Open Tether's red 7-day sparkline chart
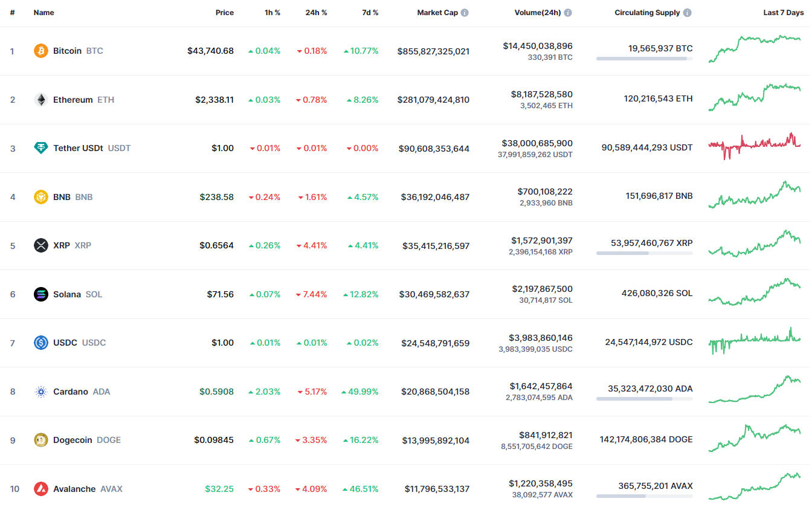Image resolution: width=812 pixels, height=507 pixels. point(755,145)
